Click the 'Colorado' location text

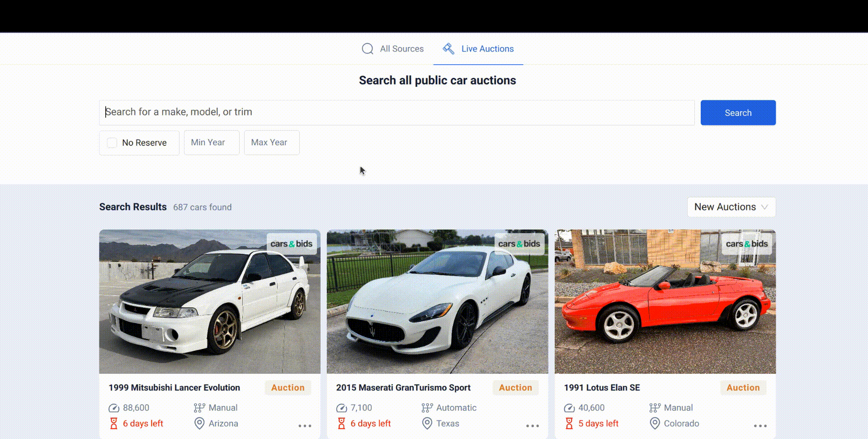(681, 424)
